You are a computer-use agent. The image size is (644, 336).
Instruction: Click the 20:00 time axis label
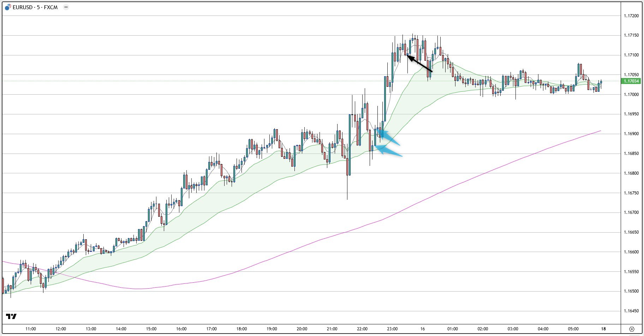pyautogui.click(x=302, y=329)
